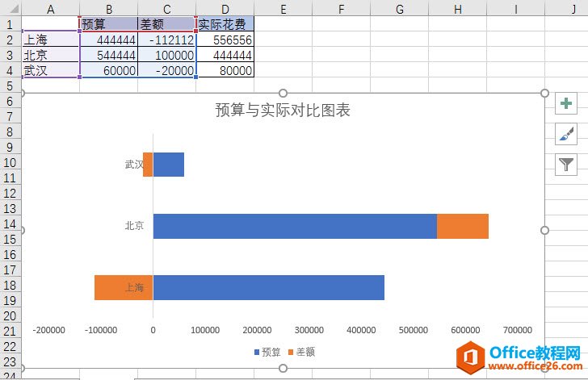Click the 北京 axis category label
Screen dimensions: 588x380
pos(134,226)
